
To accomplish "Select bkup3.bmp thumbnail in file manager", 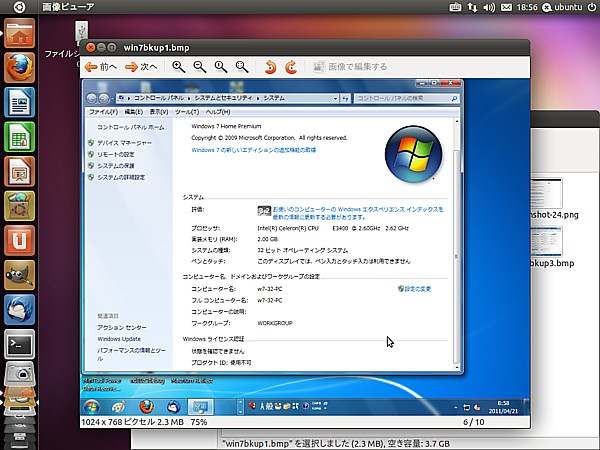I will click(x=546, y=242).
